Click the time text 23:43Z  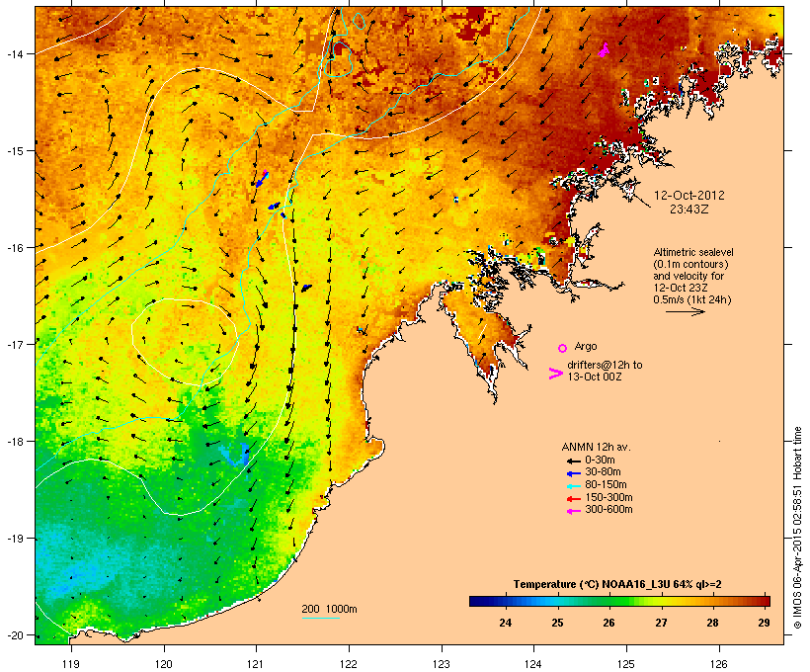point(689,210)
